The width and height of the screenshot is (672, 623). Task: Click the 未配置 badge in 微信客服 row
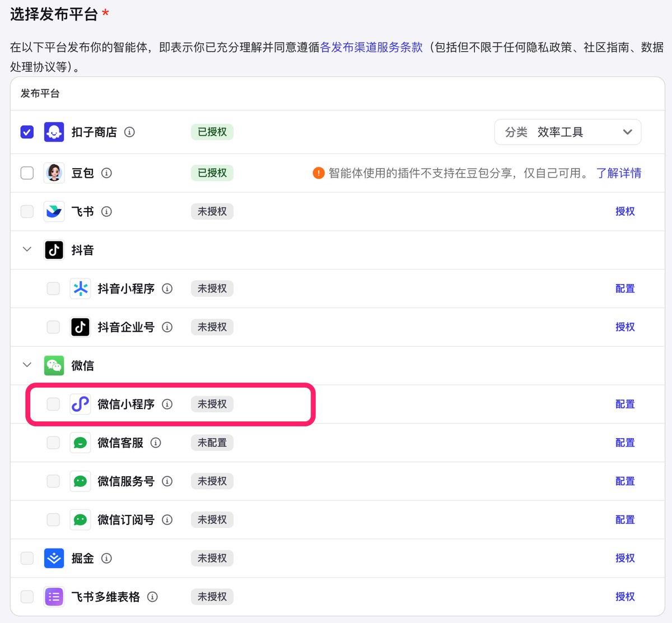pyautogui.click(x=212, y=443)
